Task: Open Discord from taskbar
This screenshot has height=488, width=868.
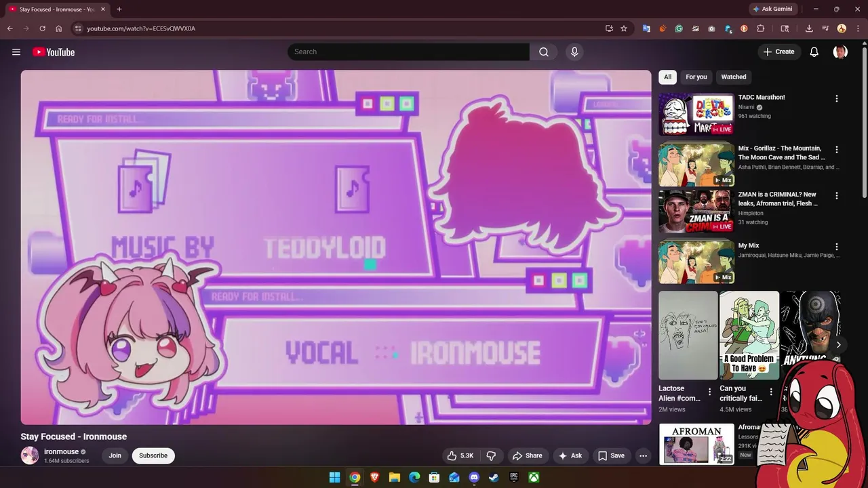Action: (474, 477)
